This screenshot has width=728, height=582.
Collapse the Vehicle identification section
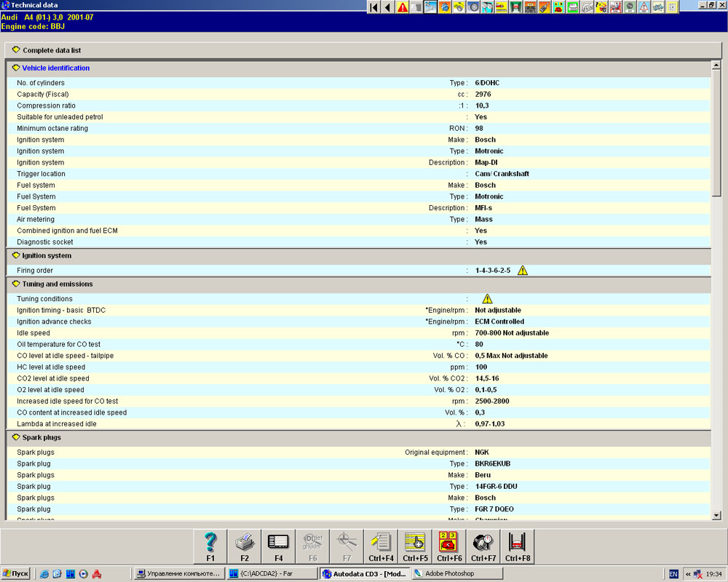pos(16,68)
